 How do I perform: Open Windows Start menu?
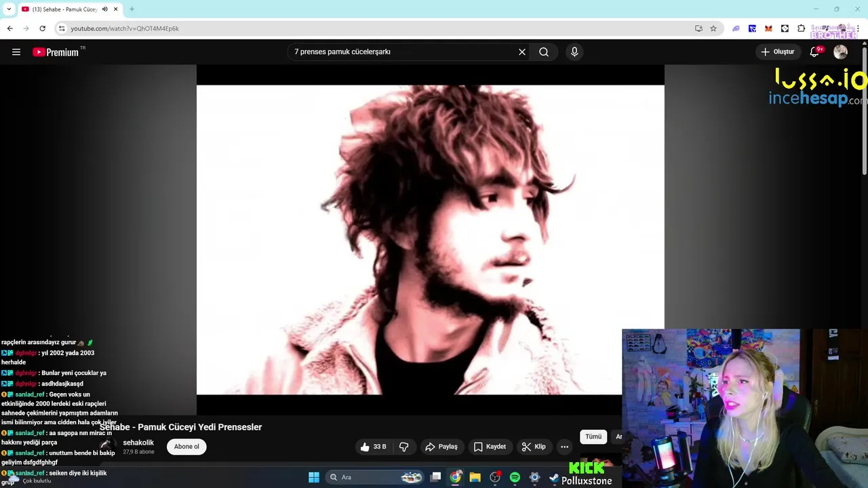tap(314, 477)
